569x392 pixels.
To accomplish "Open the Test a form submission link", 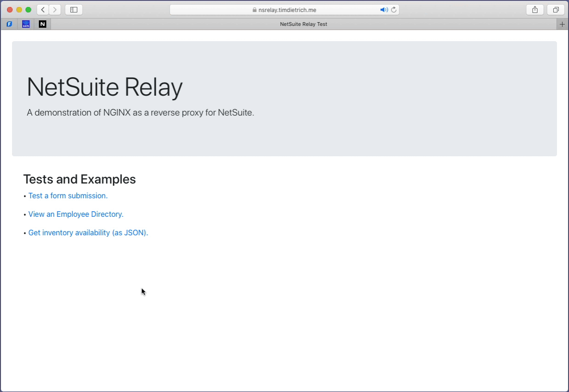I will tap(68, 196).
